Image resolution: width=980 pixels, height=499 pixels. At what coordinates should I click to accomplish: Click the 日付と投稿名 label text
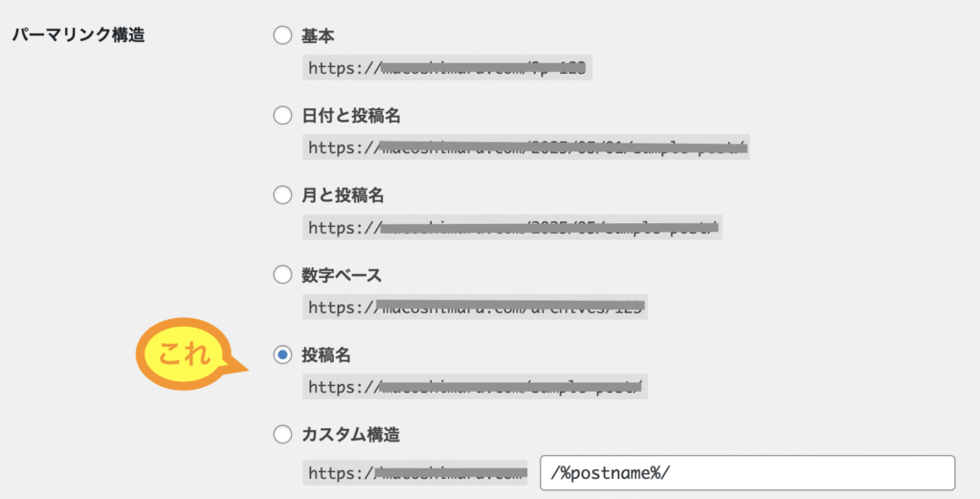pyautogui.click(x=350, y=116)
